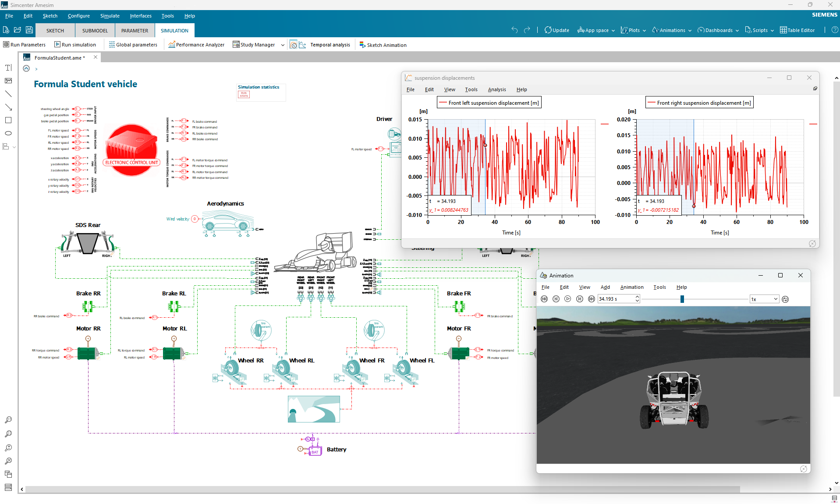Select the insert image tool
Viewport: 840px width, 504px height.
coord(8,81)
